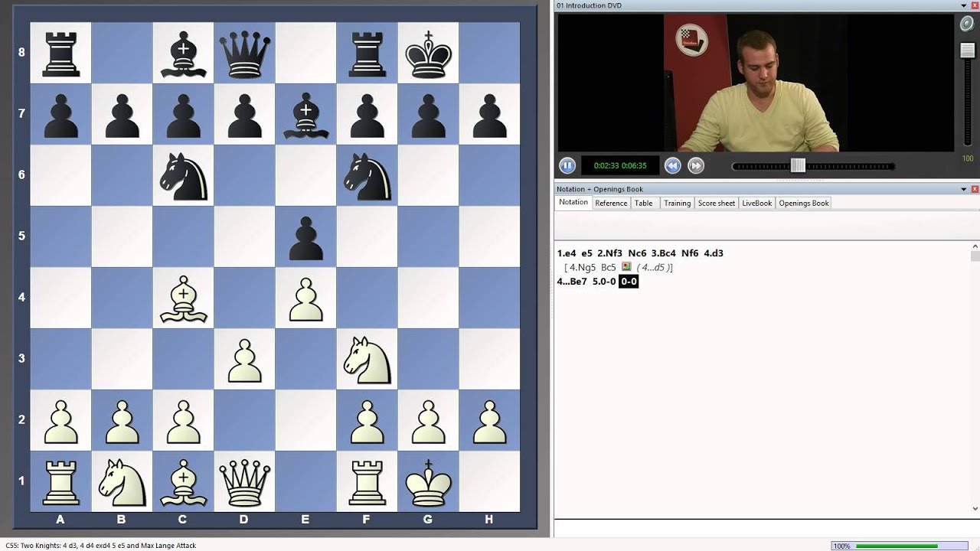Screen dimensions: 980x551
Task: Open the LiveBook tab
Action: click(x=756, y=203)
